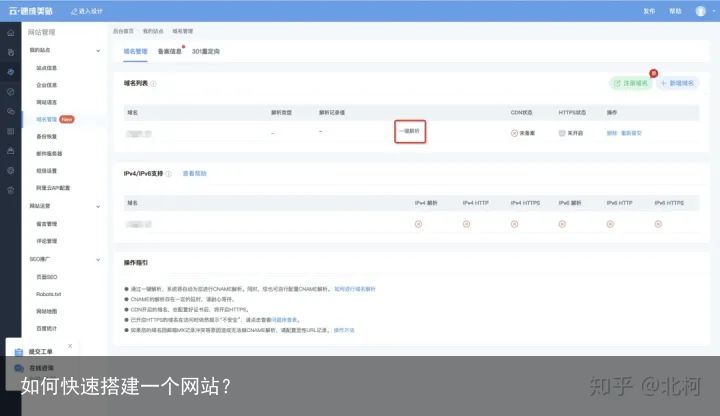Screen dimensions: 720x416
Task: Click the check-circle icon in left rail
Action: click(11, 92)
